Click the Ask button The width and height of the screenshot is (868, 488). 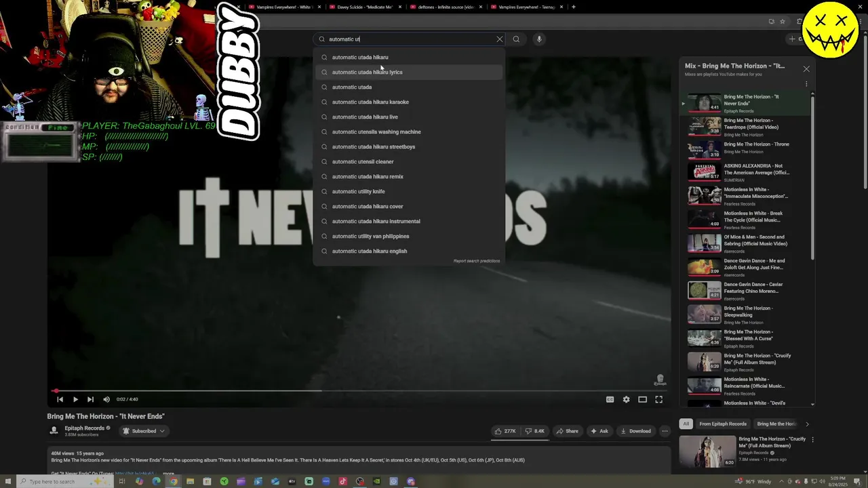599,431
